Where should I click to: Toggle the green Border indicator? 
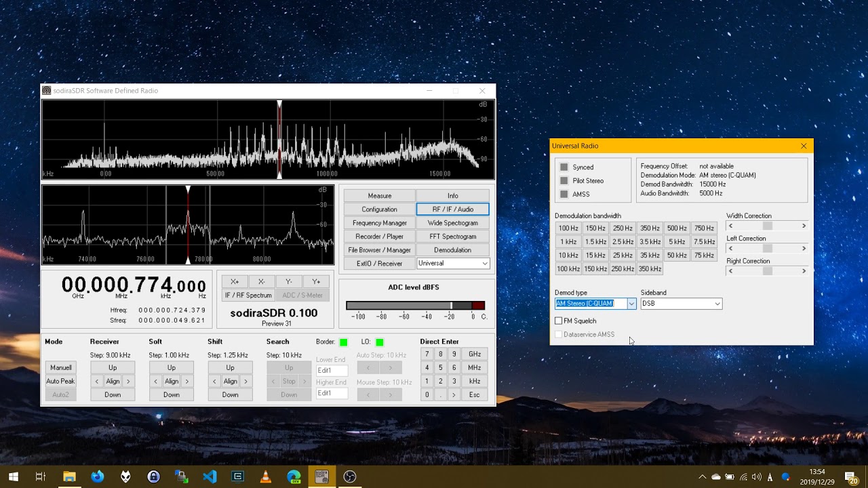click(343, 342)
